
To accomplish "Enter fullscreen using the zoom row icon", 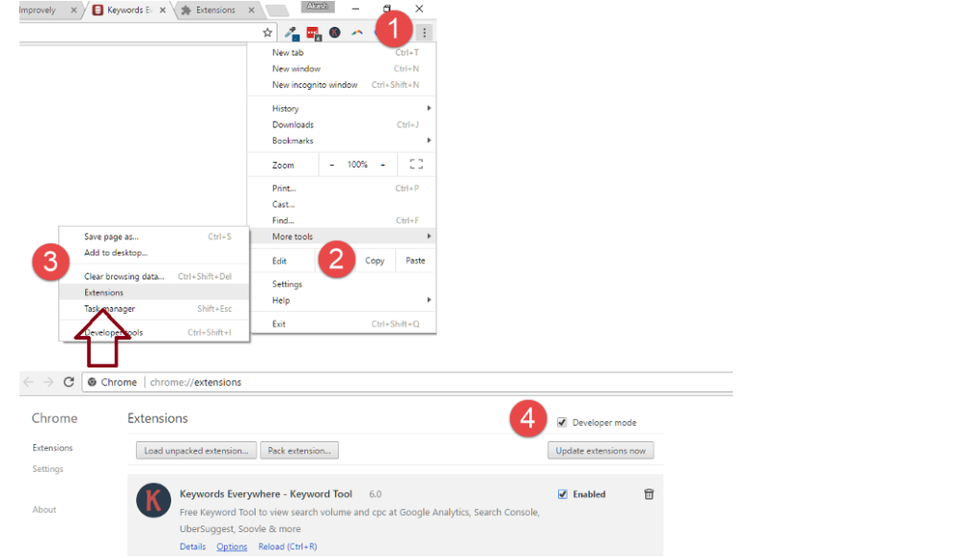I will (x=416, y=165).
